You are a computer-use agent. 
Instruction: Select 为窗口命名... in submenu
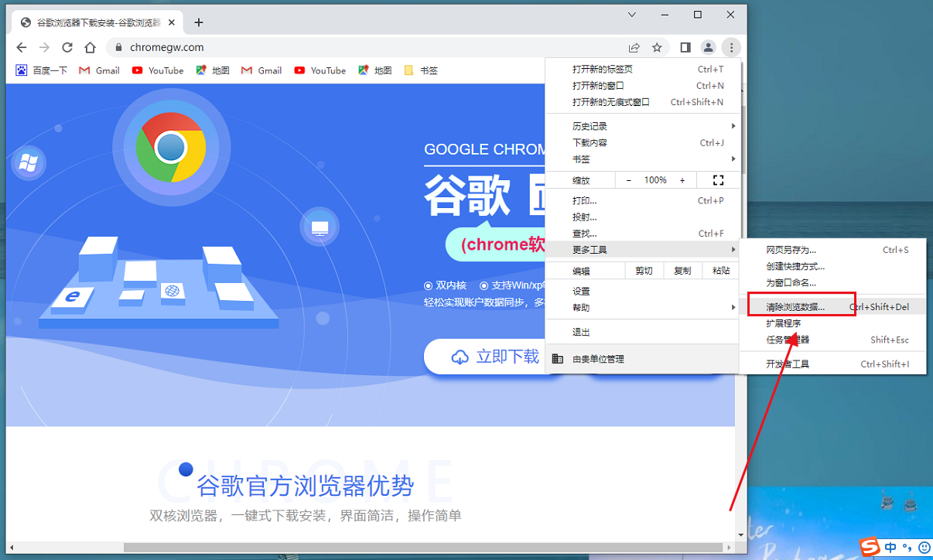click(x=832, y=282)
